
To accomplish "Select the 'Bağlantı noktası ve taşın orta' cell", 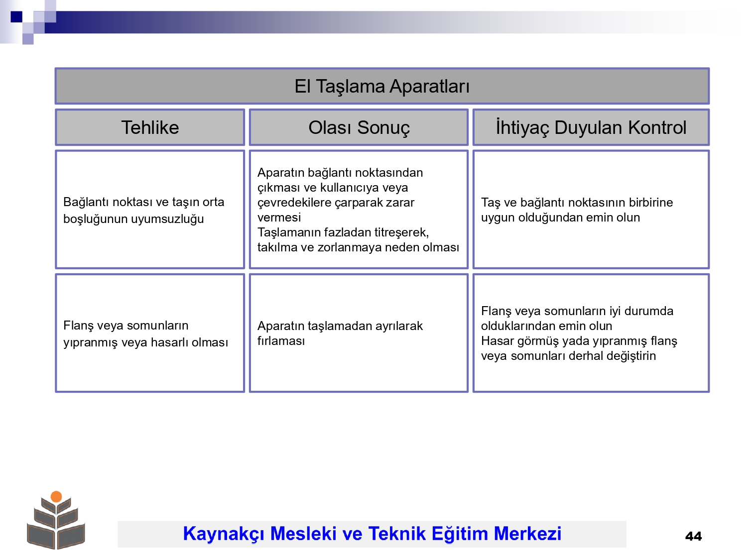I will (x=150, y=210).
